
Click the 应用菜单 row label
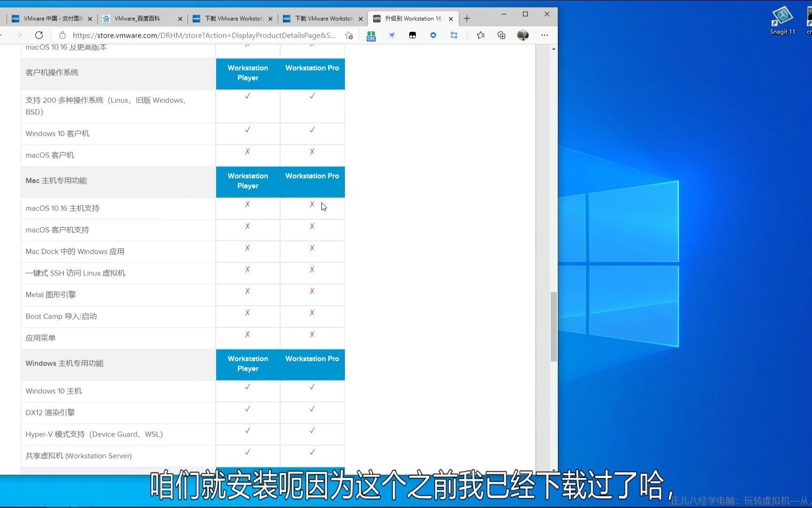[40, 338]
